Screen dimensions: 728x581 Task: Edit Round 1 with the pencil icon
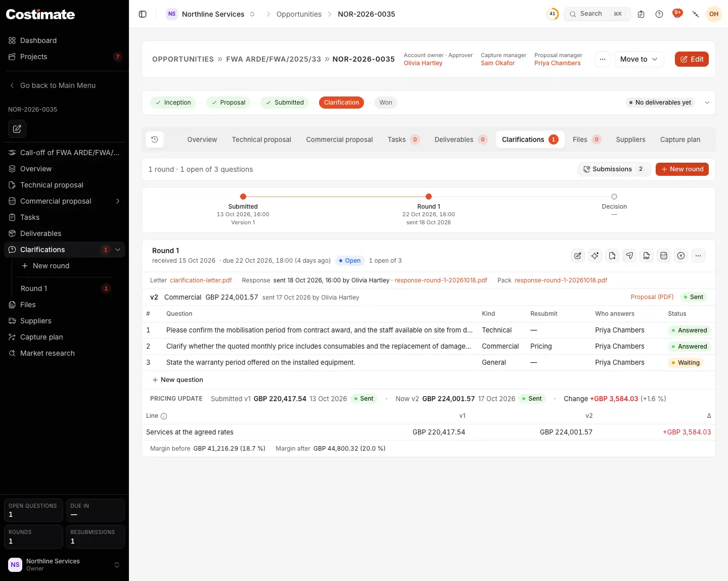click(578, 256)
